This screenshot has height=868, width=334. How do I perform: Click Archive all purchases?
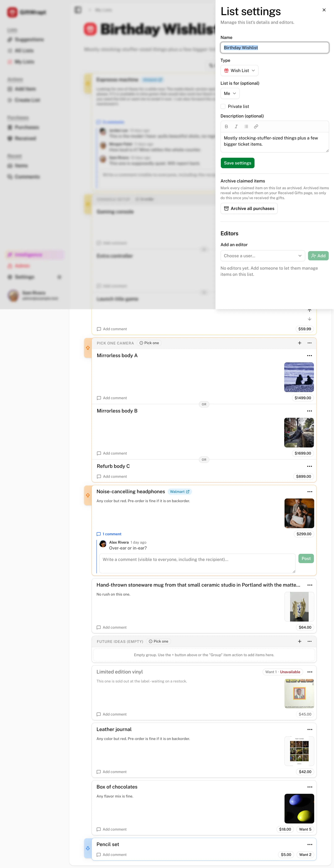(249, 209)
